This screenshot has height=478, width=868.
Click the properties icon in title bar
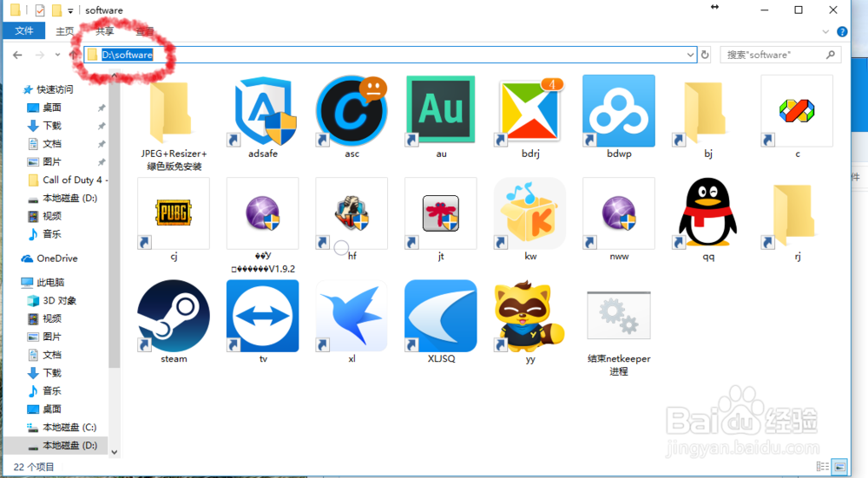click(x=40, y=10)
